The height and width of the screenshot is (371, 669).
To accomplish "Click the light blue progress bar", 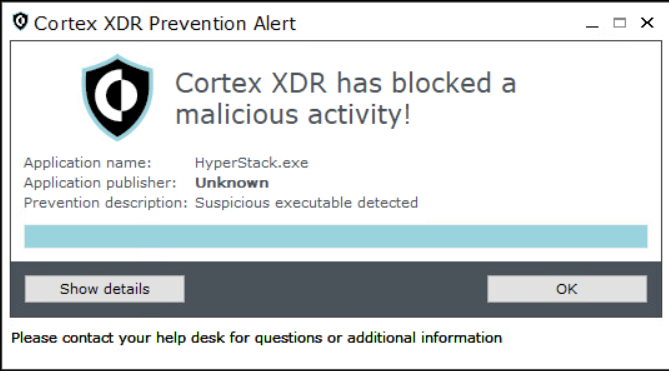I will tap(336, 237).
